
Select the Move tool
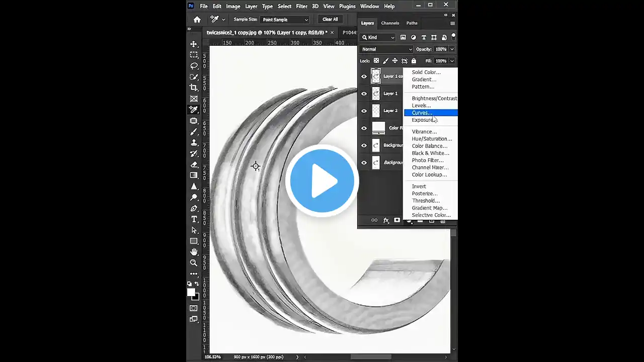[194, 44]
